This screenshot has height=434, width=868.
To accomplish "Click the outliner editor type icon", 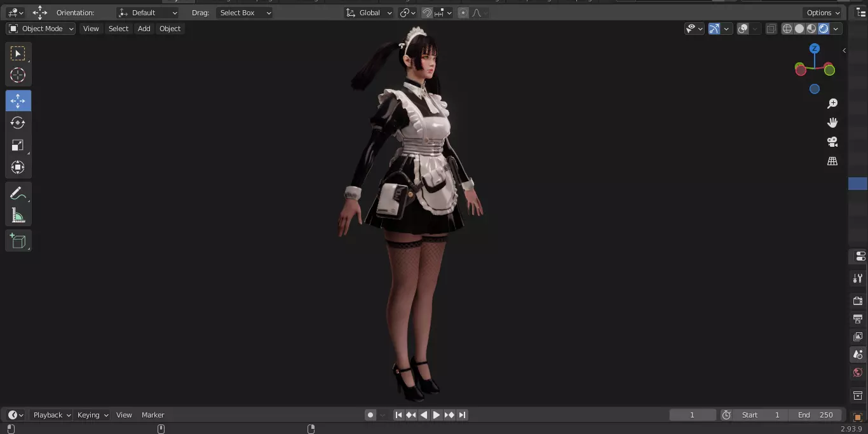I will click(861, 13).
